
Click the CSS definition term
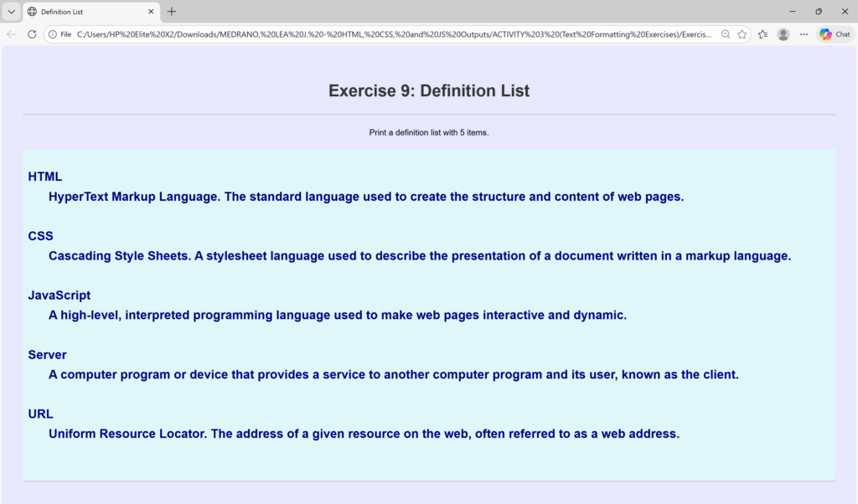(40, 236)
